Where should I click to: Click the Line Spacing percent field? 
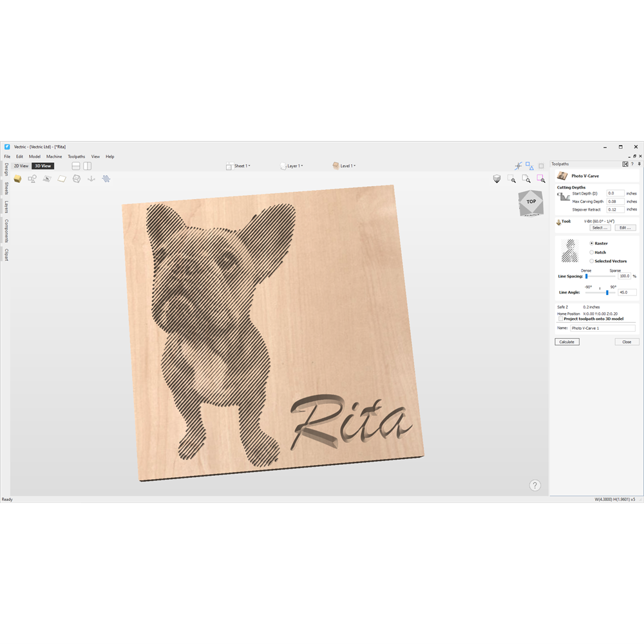[624, 276]
